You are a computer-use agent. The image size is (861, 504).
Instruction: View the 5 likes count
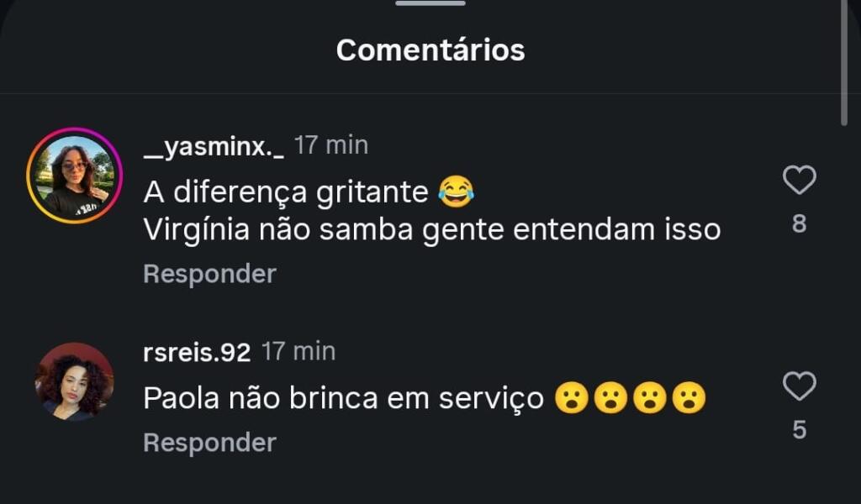pos(799,430)
